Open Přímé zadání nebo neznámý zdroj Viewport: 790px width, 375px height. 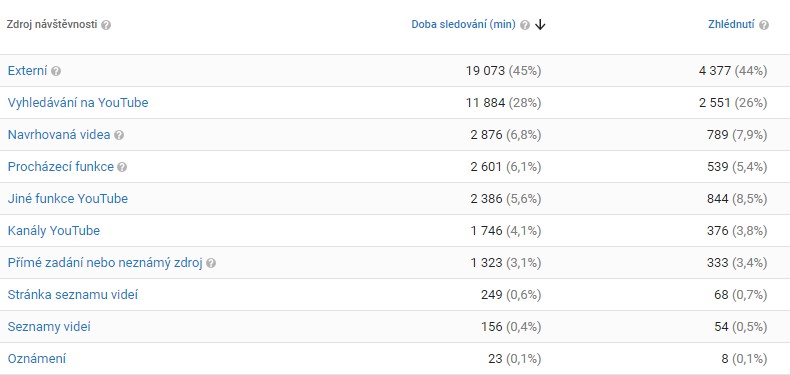(x=105, y=263)
